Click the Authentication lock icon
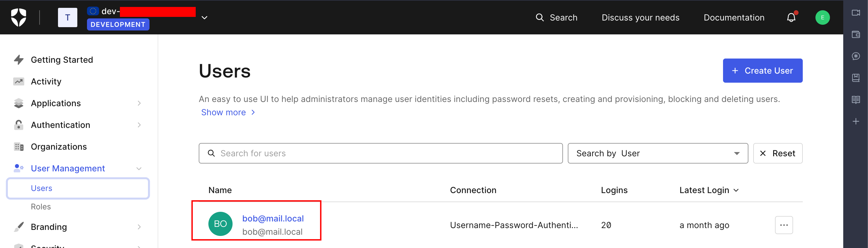Viewport: 868px width, 248px height. pos(18,125)
